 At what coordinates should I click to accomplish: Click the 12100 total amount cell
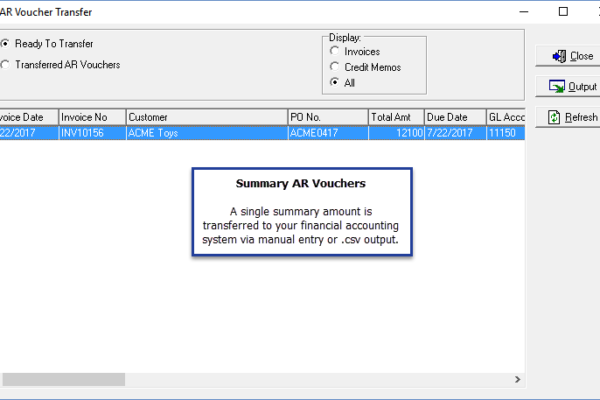click(396, 133)
